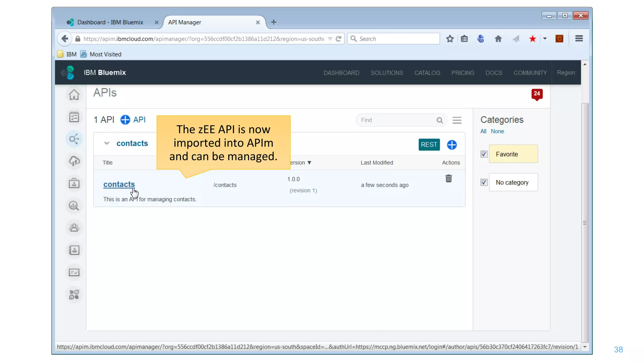The height and width of the screenshot is (362, 644).
Task: Uncheck the No category checkbox
Action: (x=484, y=182)
